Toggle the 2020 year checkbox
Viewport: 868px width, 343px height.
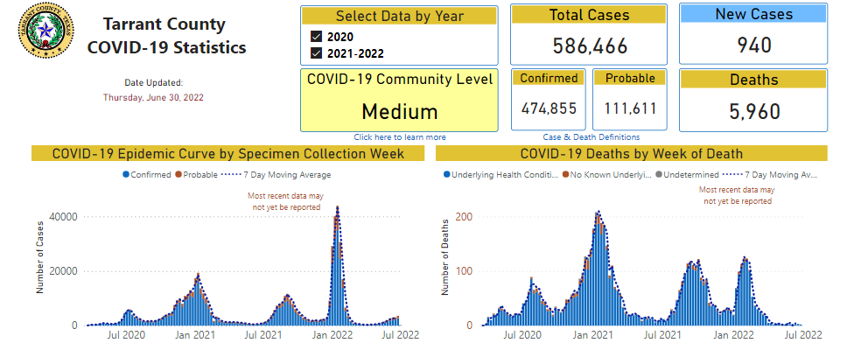(x=317, y=37)
